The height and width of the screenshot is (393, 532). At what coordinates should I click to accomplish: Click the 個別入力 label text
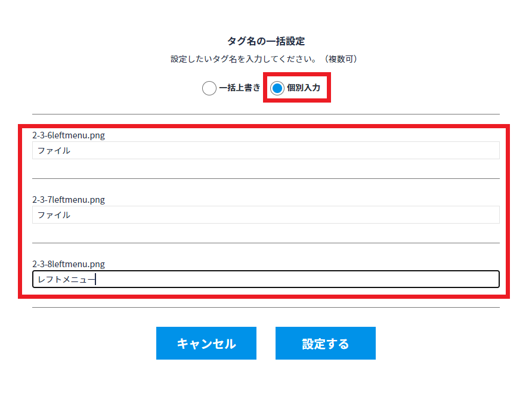pyautogui.click(x=304, y=88)
